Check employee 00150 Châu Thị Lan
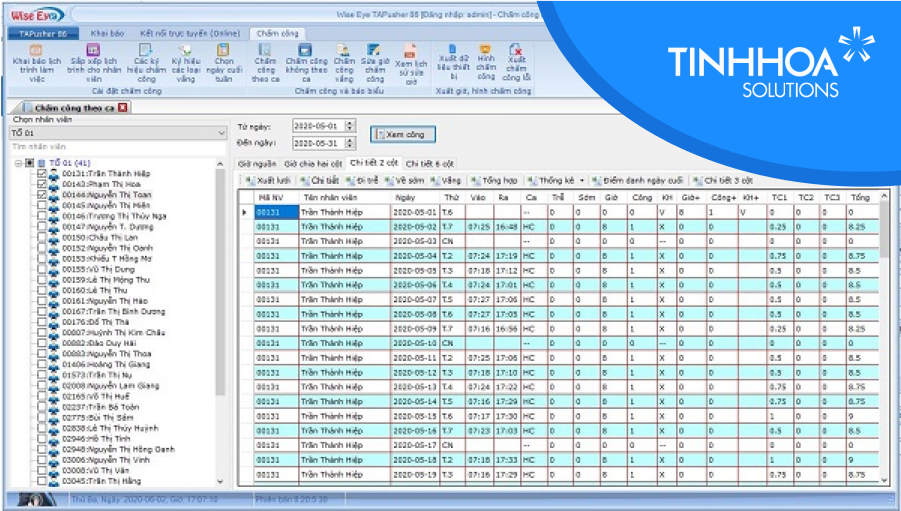Image resolution: width=901 pixels, height=511 pixels. tap(41, 237)
